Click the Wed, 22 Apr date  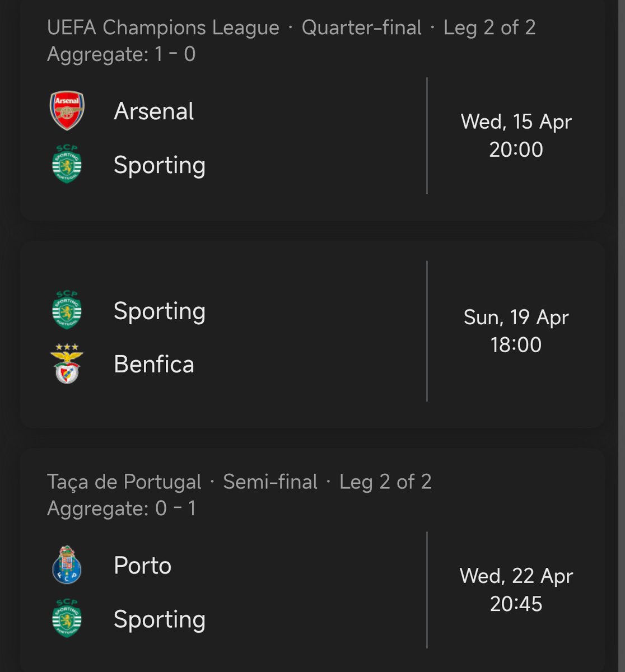[516, 576]
